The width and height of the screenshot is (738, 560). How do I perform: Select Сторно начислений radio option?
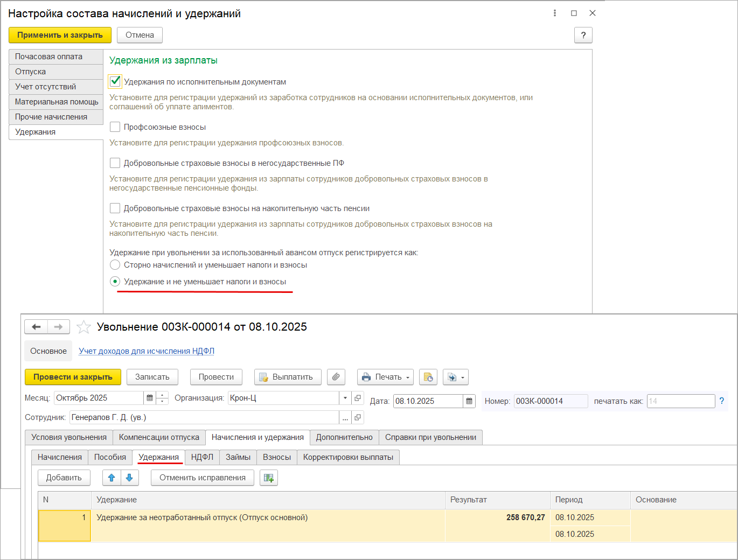coord(115,265)
